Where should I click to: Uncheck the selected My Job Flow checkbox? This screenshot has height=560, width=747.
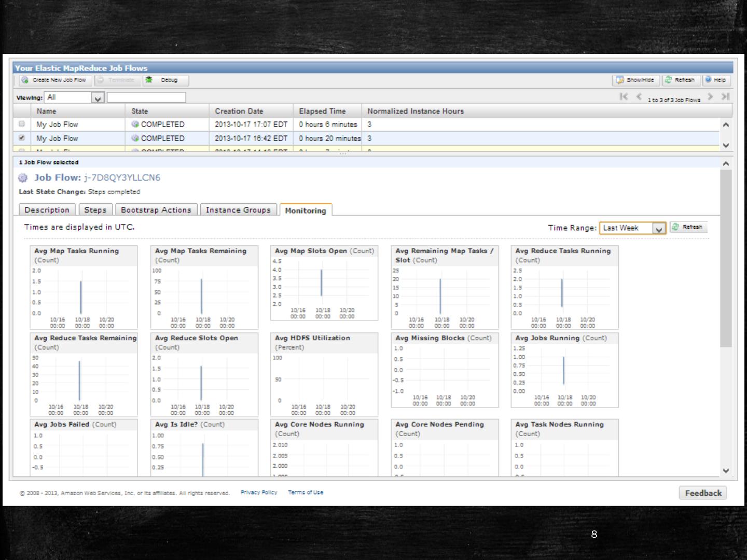click(22, 138)
